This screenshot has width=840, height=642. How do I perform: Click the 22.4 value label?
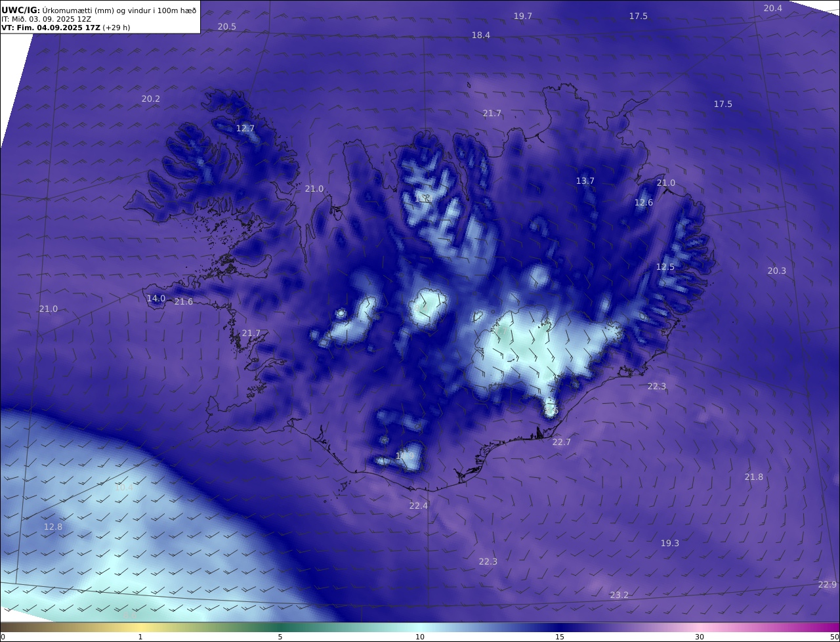pos(418,505)
